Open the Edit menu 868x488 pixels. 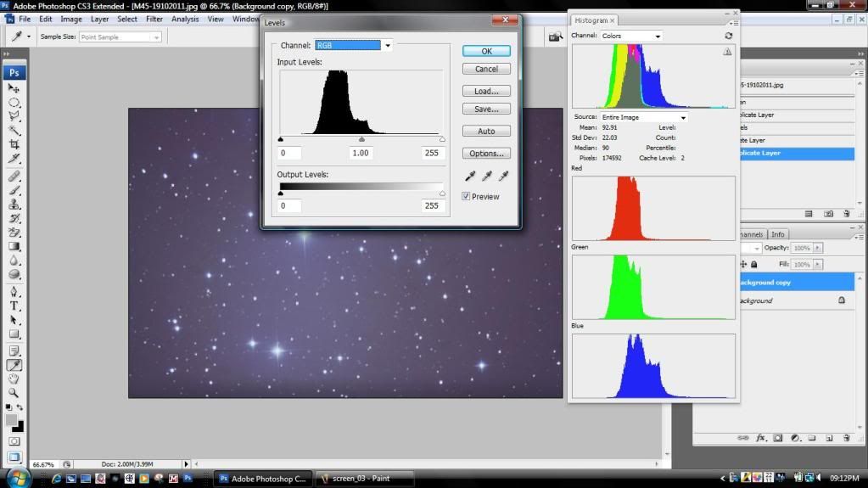[45, 19]
